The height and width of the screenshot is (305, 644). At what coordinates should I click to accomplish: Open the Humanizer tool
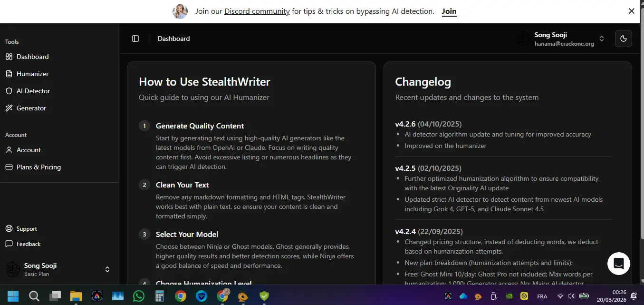coord(32,74)
